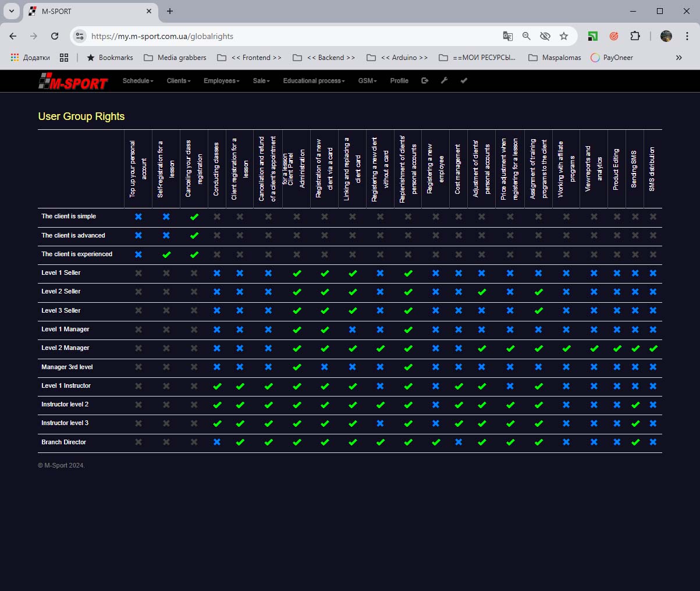The height and width of the screenshot is (591, 700).
Task: Reload the page with the refresh button
Action: coord(55,36)
